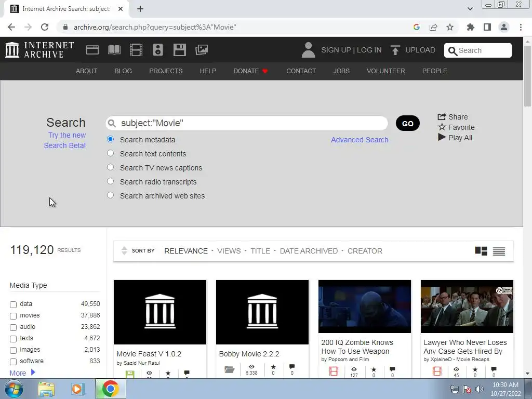Click the user avatar icon
This screenshot has width=532, height=399.
pyautogui.click(x=308, y=50)
